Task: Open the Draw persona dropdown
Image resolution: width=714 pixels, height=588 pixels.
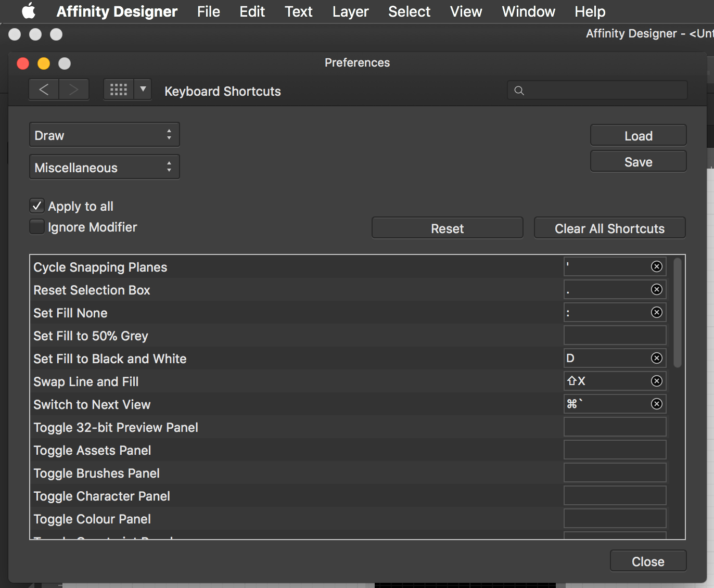Action: [x=105, y=135]
